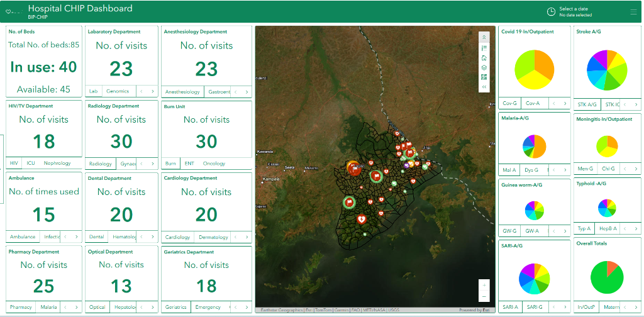Open the Malaria tab in Pharmacy card
This screenshot has width=644, height=317.
point(48,307)
